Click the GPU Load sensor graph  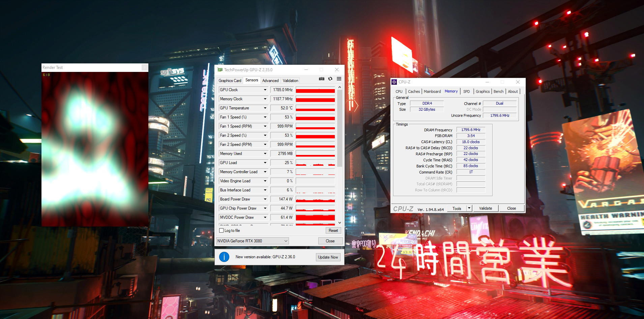315,163
